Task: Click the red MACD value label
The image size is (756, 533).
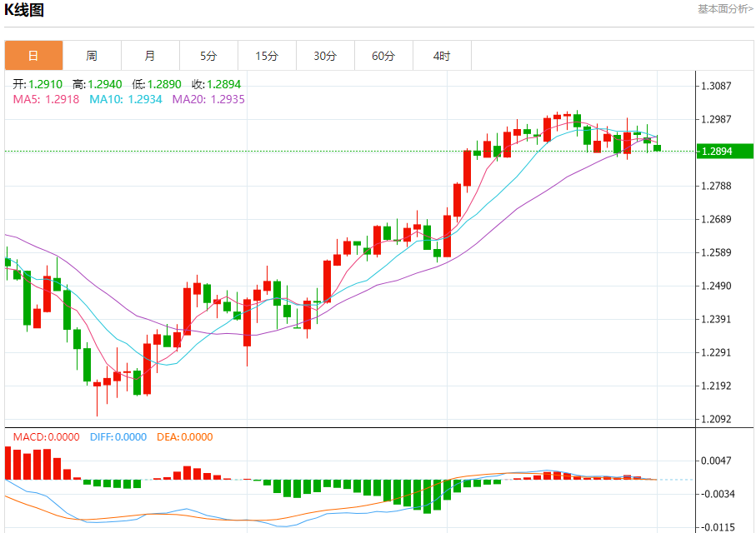Action: click(46, 437)
